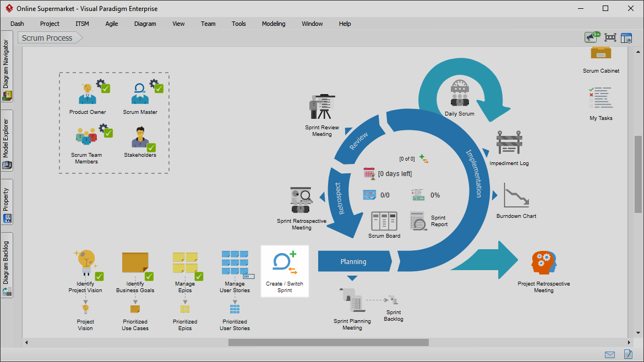Viewport: 644px width, 362px height.
Task: Open My Tasks checklist icon
Action: click(x=601, y=98)
